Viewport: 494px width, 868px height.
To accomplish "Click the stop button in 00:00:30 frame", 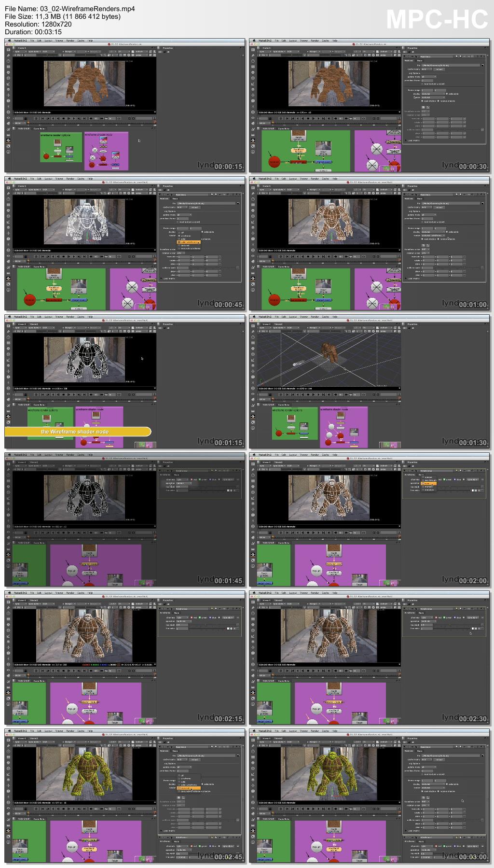I will click(x=308, y=118).
